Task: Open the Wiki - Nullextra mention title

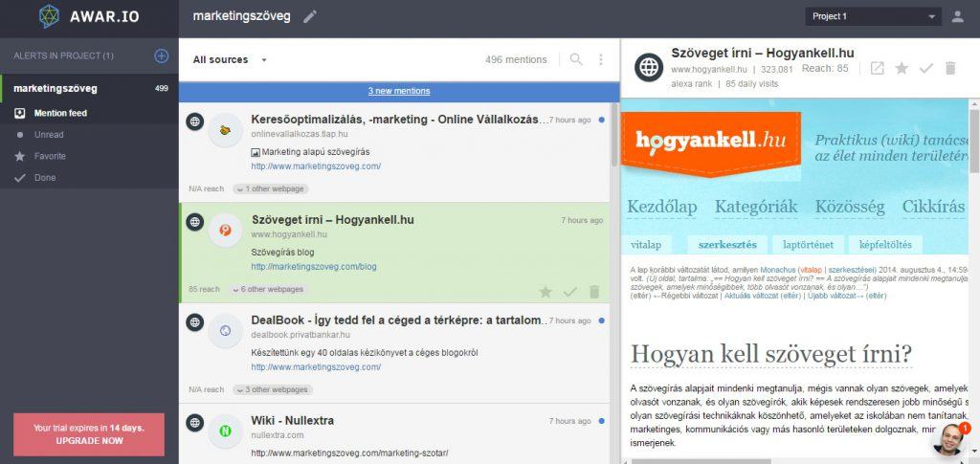Action: (x=293, y=421)
